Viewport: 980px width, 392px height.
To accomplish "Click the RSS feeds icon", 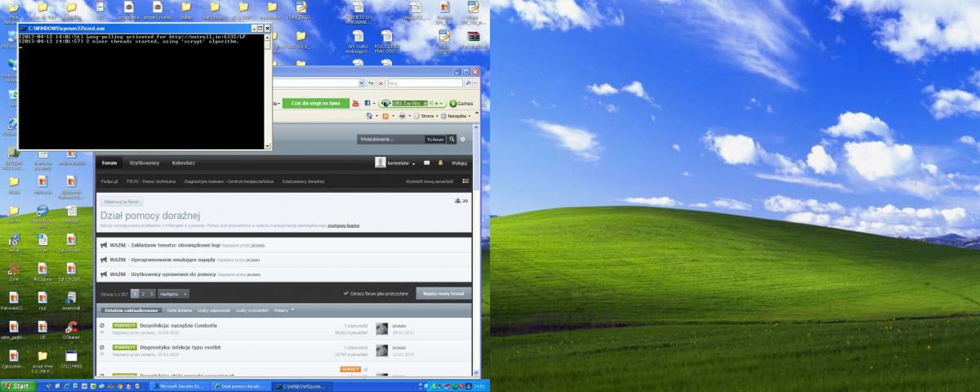I will tap(385, 116).
